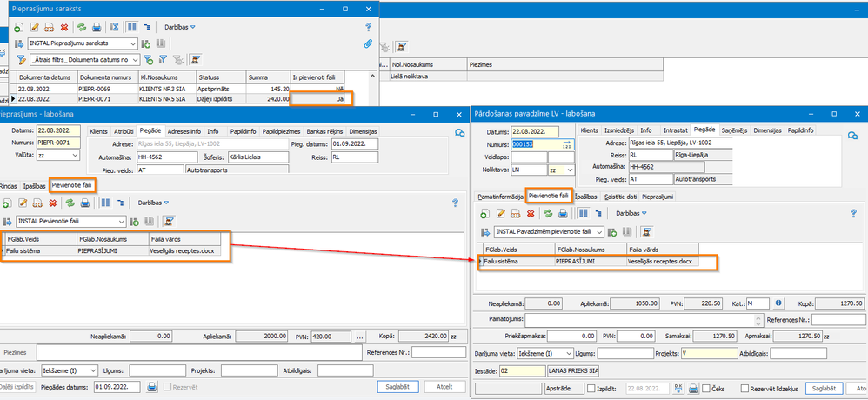
Task: Click blue info icon next to Kat. field
Action: 778,303
